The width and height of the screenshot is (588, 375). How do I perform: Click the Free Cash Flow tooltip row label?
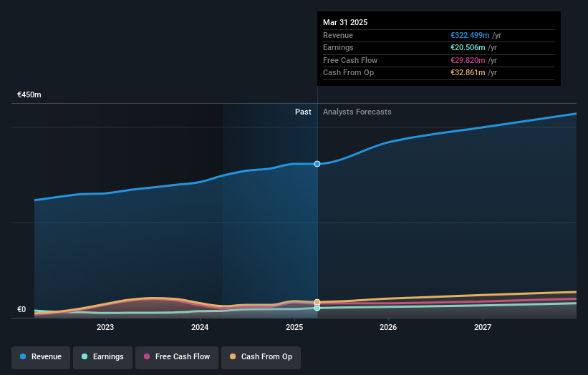350,60
